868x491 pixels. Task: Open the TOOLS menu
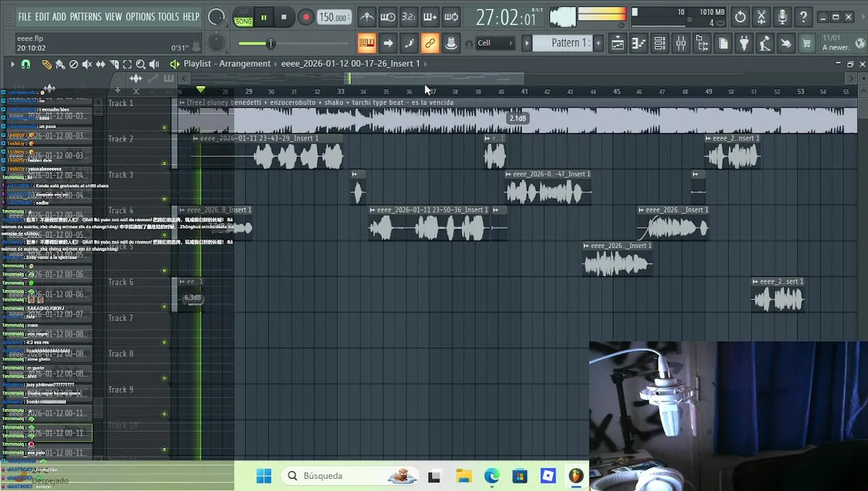coord(169,17)
